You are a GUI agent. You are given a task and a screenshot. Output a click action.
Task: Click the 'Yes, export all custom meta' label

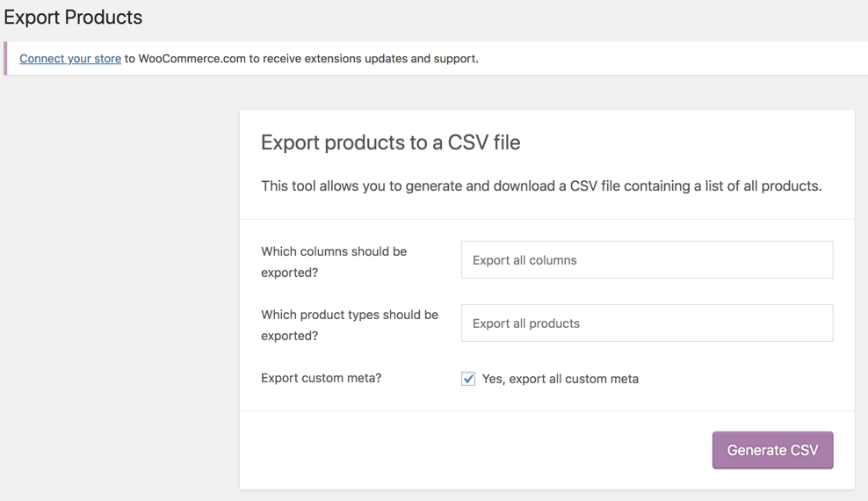tap(560, 379)
